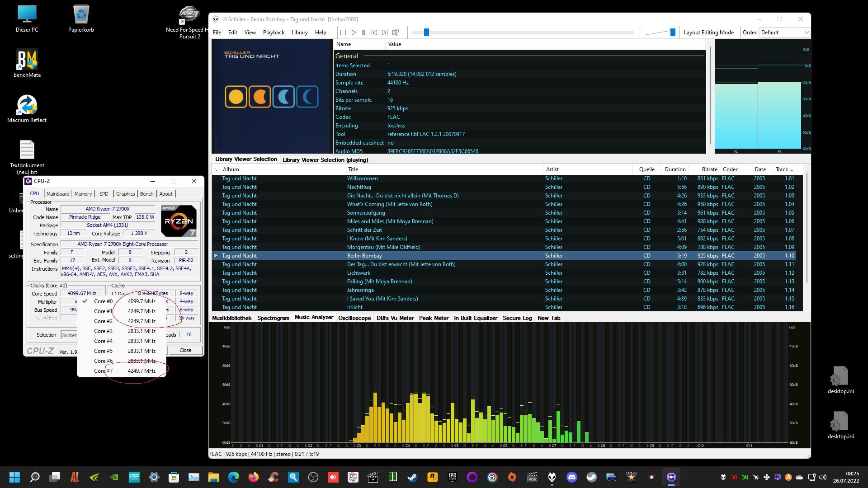Open the Library menu

[299, 33]
